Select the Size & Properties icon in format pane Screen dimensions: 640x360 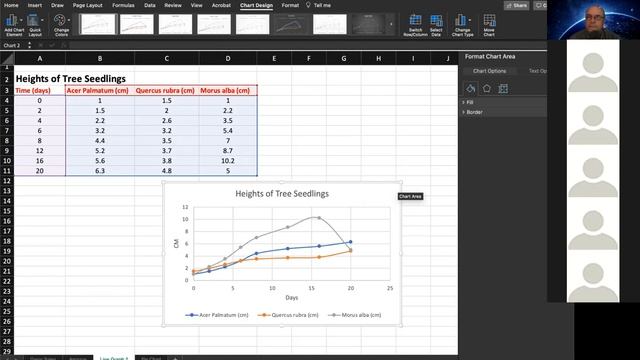click(503, 88)
